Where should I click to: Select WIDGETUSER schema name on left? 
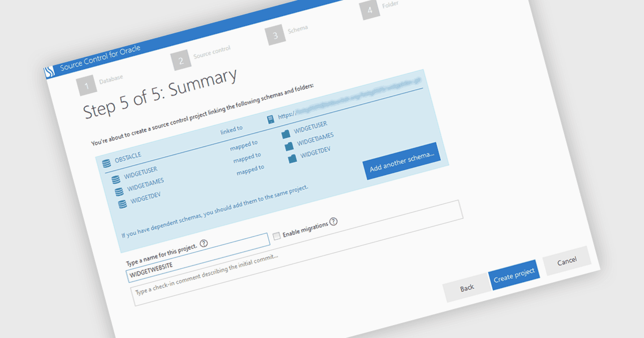[142, 172]
